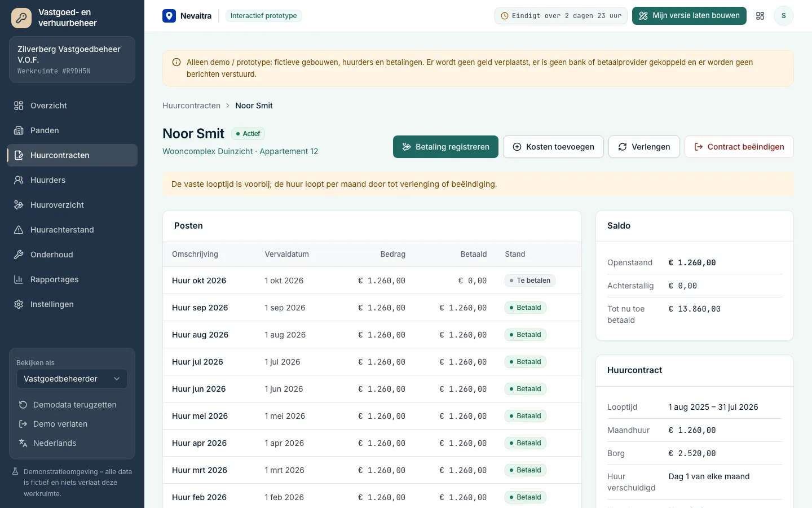The width and height of the screenshot is (812, 508).
Task: Click the user avatar S
Action: click(783, 16)
